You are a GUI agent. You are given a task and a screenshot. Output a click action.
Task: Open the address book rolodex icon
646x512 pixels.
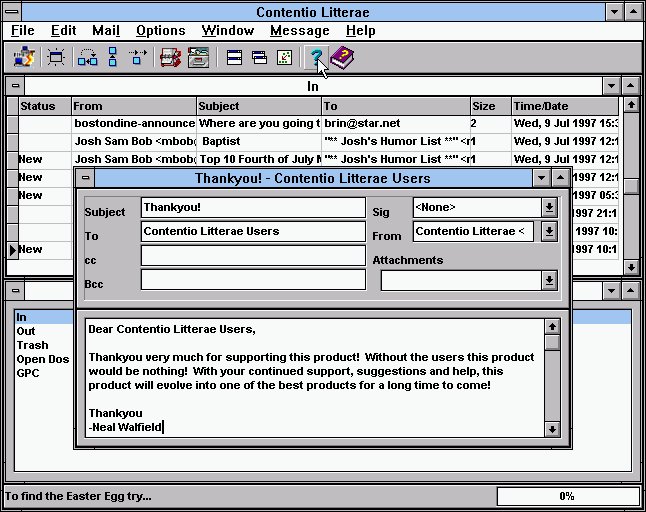(170, 57)
